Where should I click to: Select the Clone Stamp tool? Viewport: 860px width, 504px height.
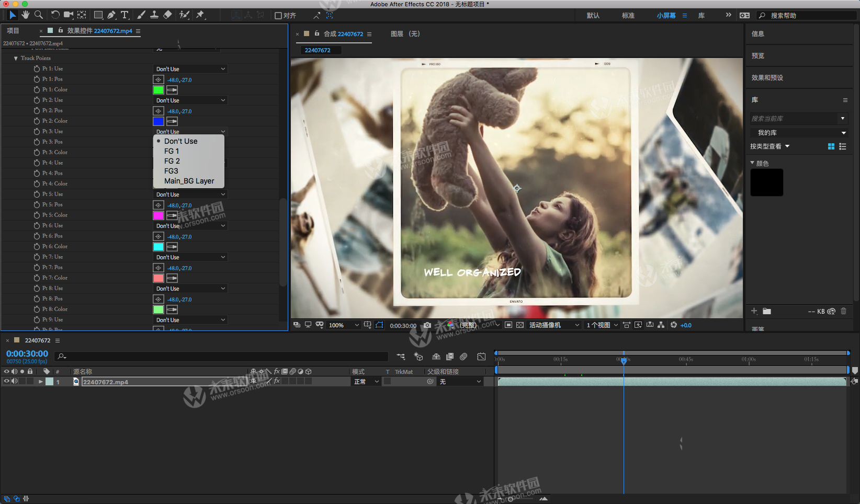(x=154, y=15)
